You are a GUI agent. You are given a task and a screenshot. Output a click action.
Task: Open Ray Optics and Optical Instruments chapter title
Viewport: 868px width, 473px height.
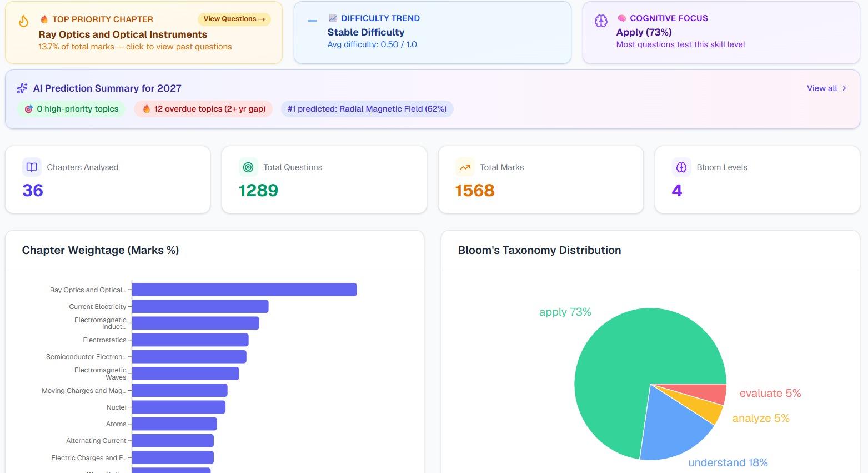[123, 34]
